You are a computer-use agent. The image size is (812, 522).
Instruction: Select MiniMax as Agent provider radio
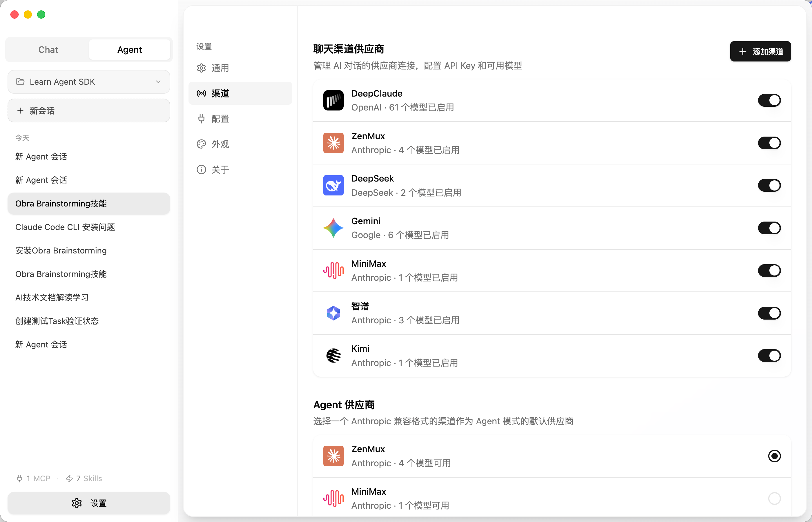pyautogui.click(x=774, y=498)
